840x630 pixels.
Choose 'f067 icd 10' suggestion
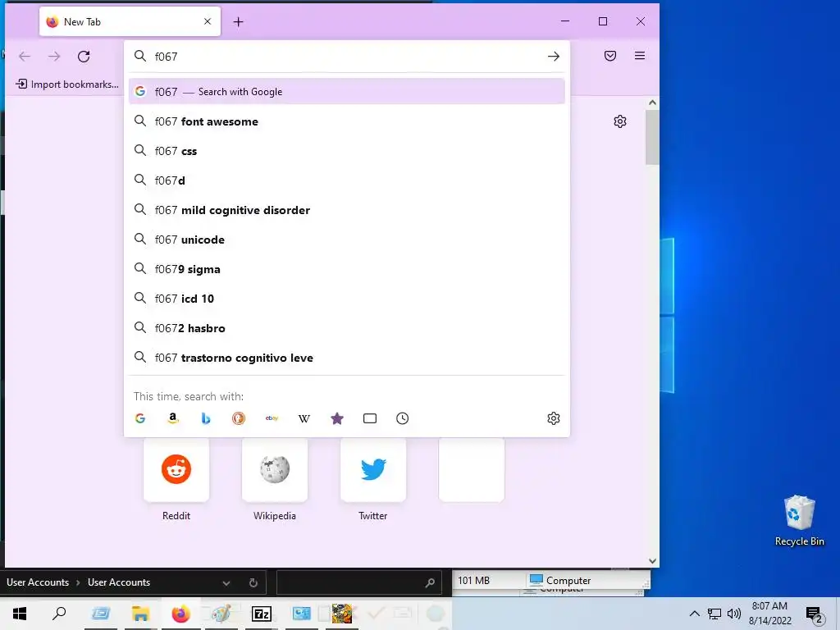[347, 299]
